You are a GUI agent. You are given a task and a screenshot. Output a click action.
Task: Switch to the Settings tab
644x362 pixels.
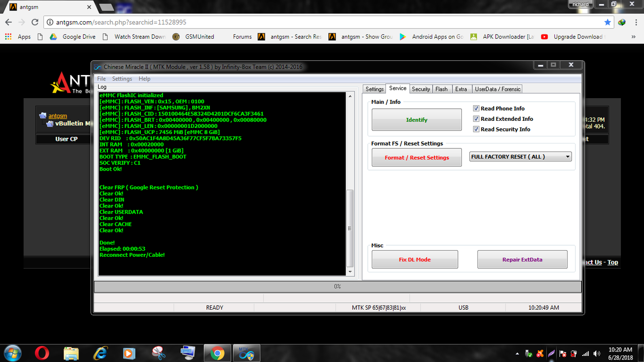point(374,89)
